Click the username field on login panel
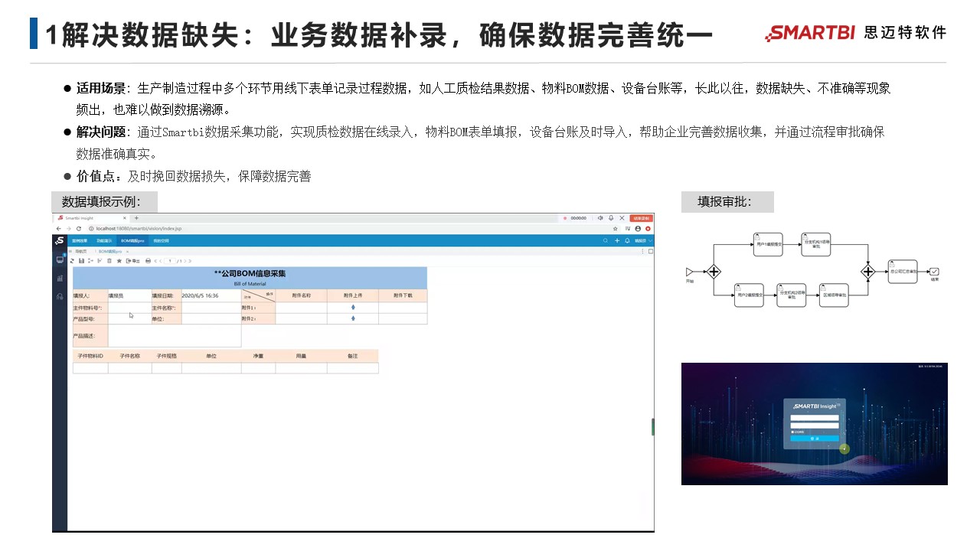Image resolution: width=980 pixels, height=551 pixels. (815, 418)
